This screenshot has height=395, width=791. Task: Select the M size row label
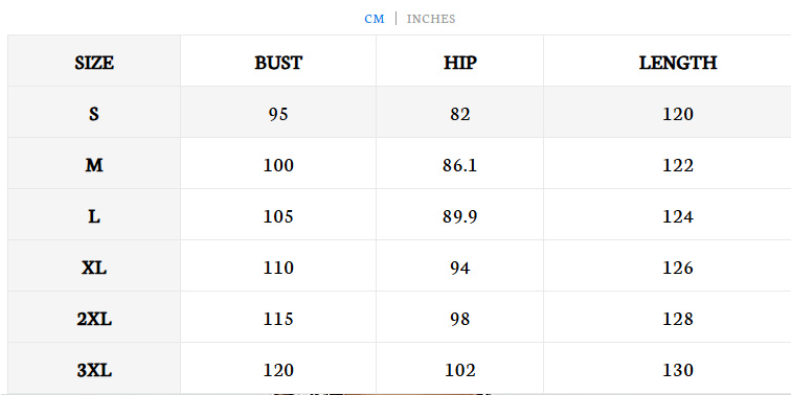(x=94, y=165)
